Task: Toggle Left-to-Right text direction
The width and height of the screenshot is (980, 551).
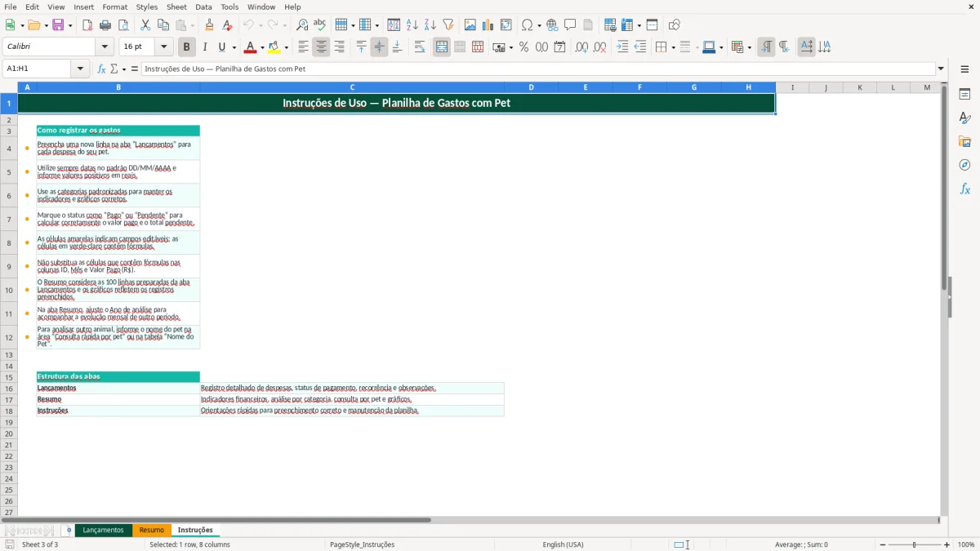Action: click(x=766, y=47)
